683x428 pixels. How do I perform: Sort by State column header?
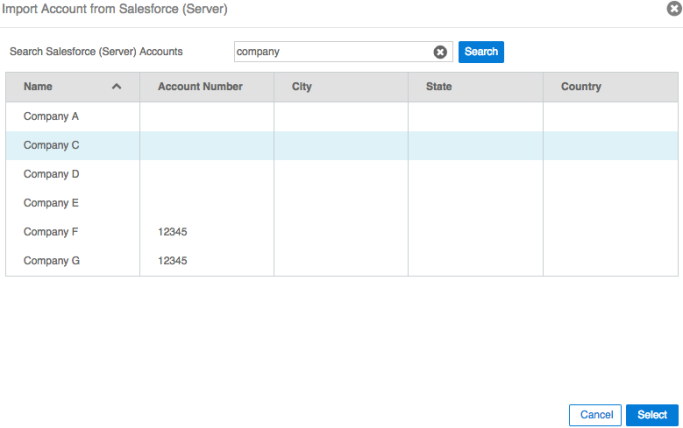[x=439, y=86]
